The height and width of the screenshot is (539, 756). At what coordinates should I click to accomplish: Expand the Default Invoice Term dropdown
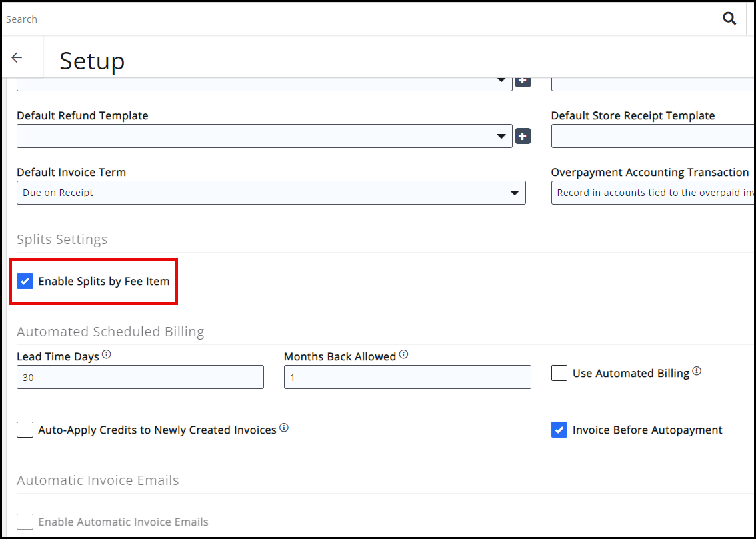pos(271,193)
